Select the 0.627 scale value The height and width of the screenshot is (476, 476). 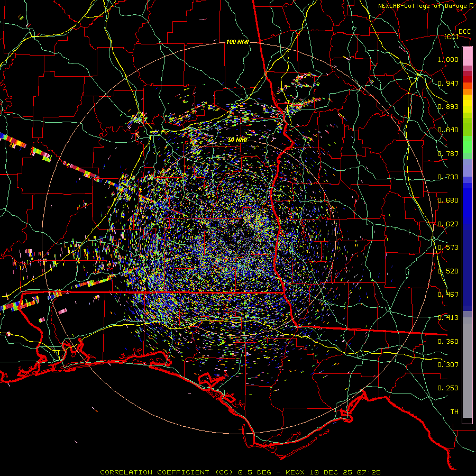click(448, 224)
